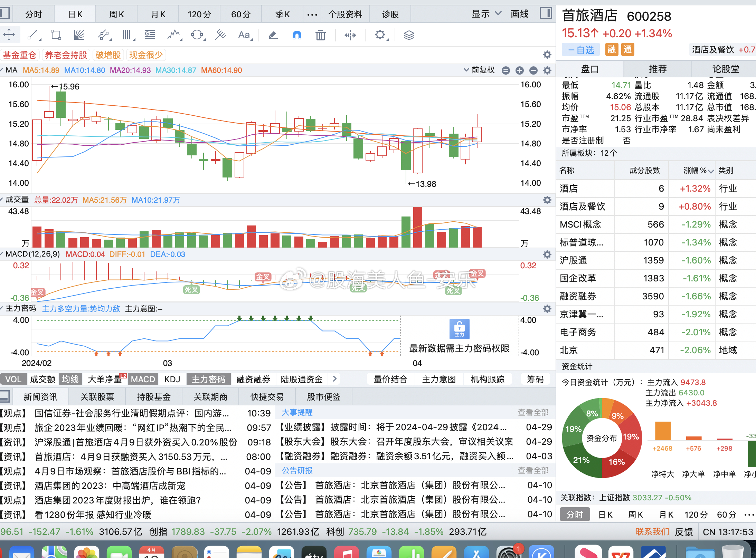Open MA indicator settings gear
Viewport: 756px width, 558px height.
[x=547, y=70]
